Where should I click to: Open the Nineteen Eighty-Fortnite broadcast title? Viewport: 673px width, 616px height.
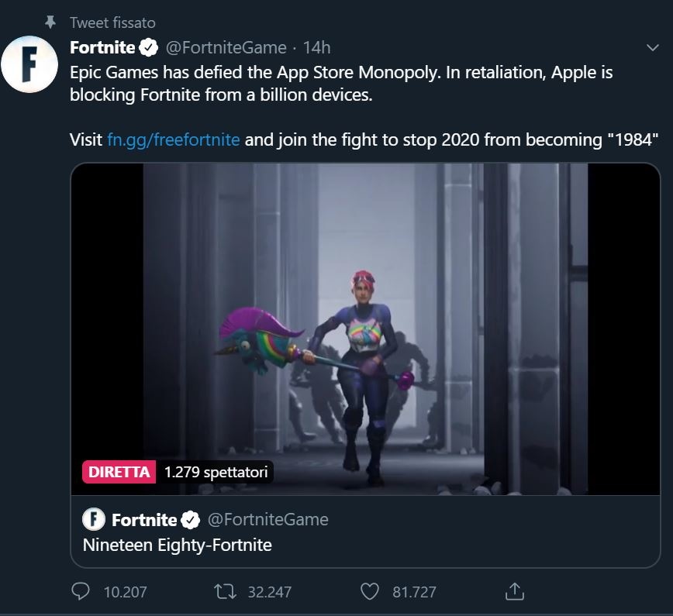(x=178, y=545)
